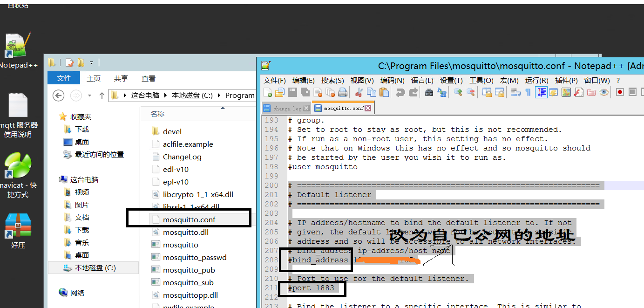Open the 设置(T) menu in Notepad++
Screen dimensions: 644x308
tap(451, 81)
